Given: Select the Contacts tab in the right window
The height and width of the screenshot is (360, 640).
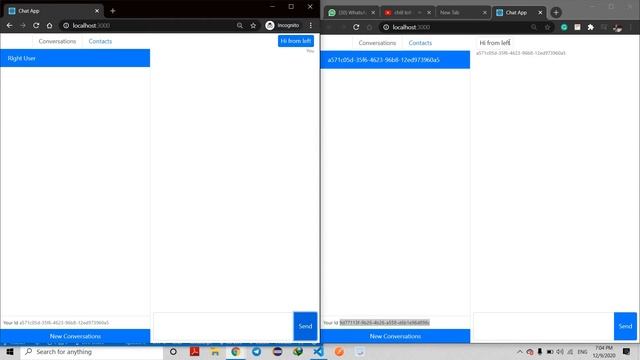Looking at the screenshot, I should pyautogui.click(x=420, y=43).
